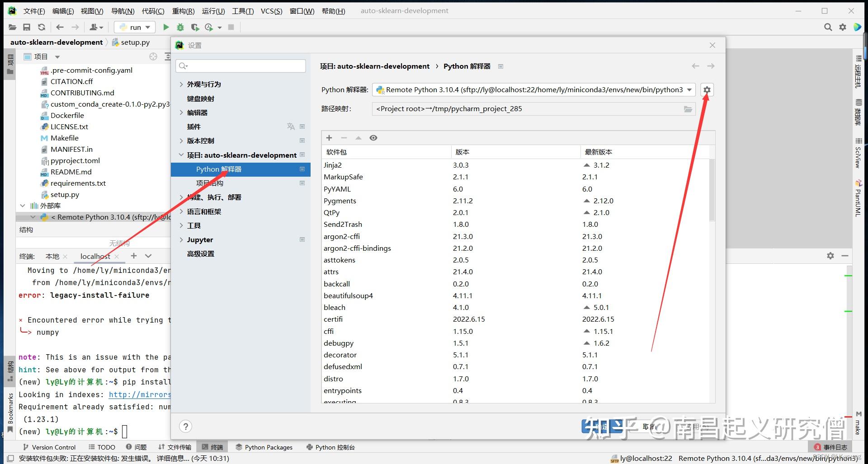Run with coverage icon in toolbar
This screenshot has width=868, height=464.
point(195,27)
